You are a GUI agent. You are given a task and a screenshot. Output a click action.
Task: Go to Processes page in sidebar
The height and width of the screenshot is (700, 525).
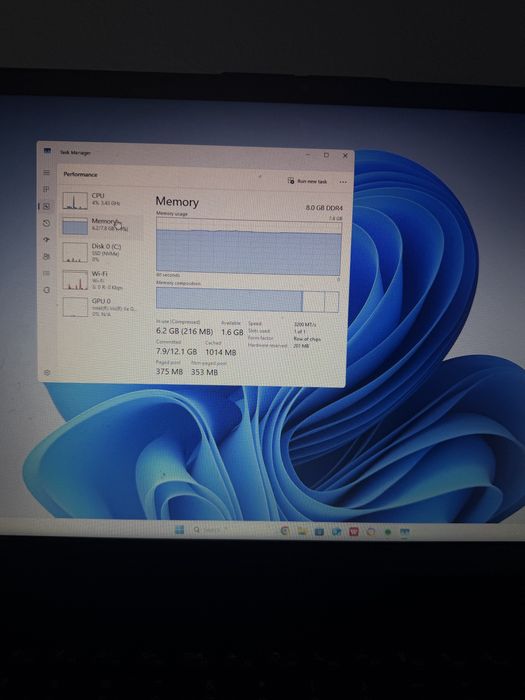pos(46,189)
